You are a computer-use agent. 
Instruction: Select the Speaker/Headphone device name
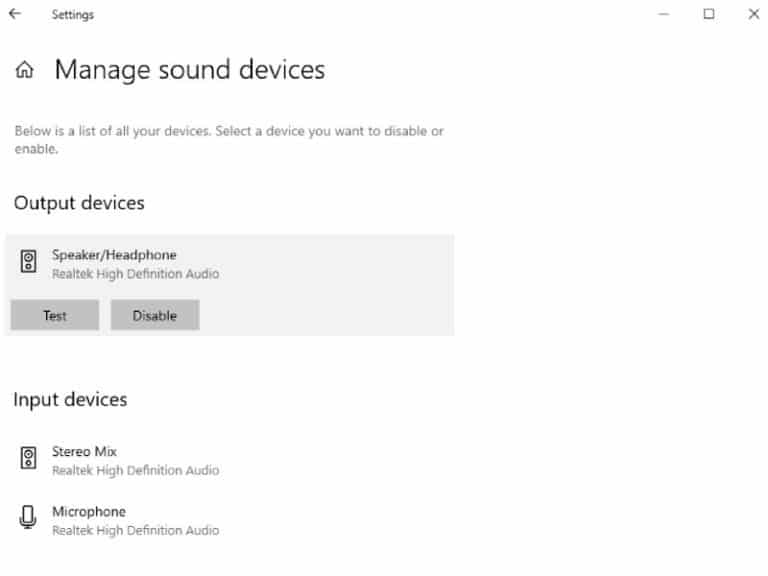(114, 255)
